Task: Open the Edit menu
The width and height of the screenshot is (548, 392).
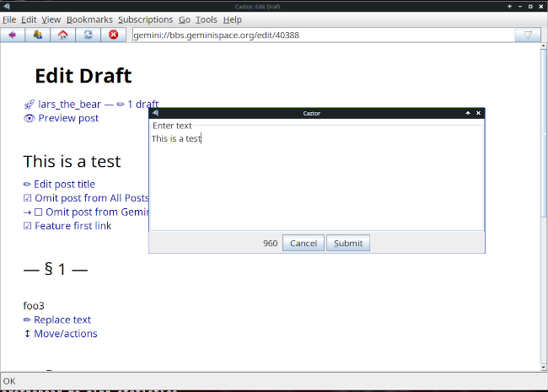Action: 29,19
